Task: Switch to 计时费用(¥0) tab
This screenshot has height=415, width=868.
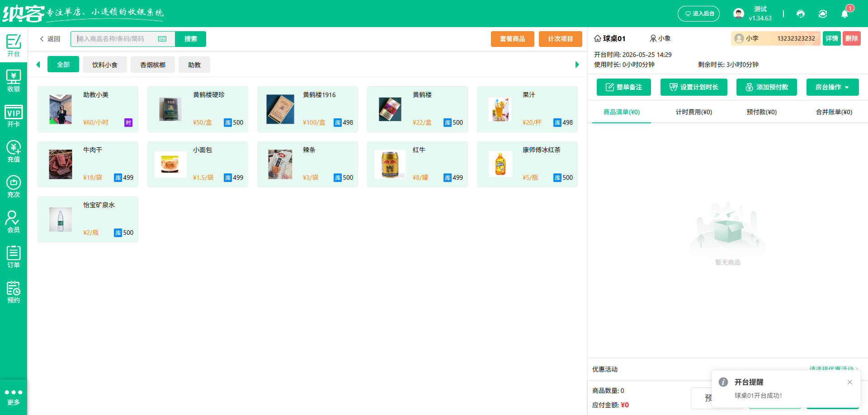Action: pyautogui.click(x=694, y=112)
